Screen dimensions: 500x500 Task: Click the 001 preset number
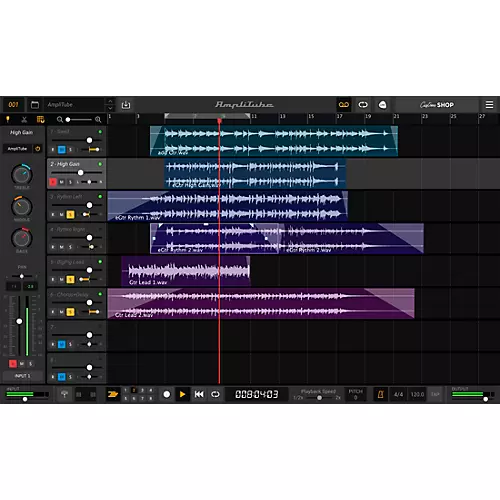(x=13, y=105)
